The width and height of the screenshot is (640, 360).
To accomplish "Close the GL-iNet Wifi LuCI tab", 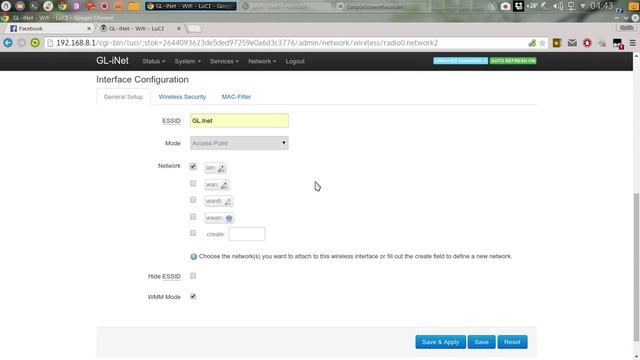I will [178, 29].
